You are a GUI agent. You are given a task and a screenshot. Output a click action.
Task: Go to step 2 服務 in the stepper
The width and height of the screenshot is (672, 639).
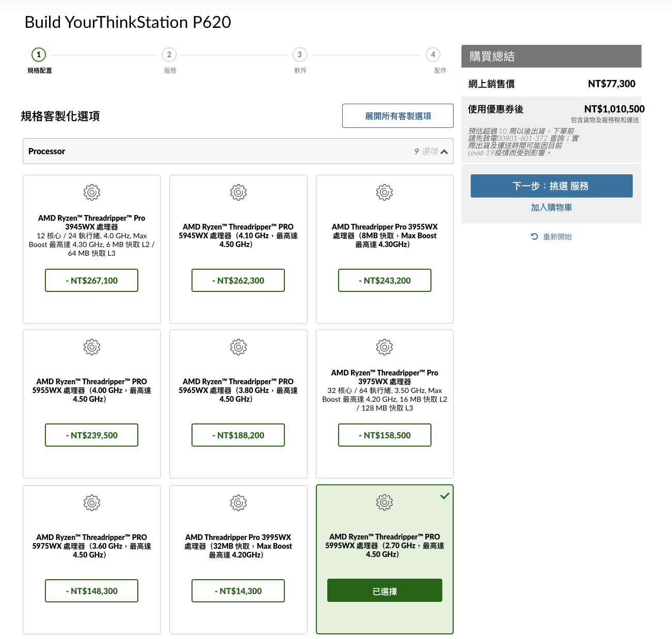(169, 55)
